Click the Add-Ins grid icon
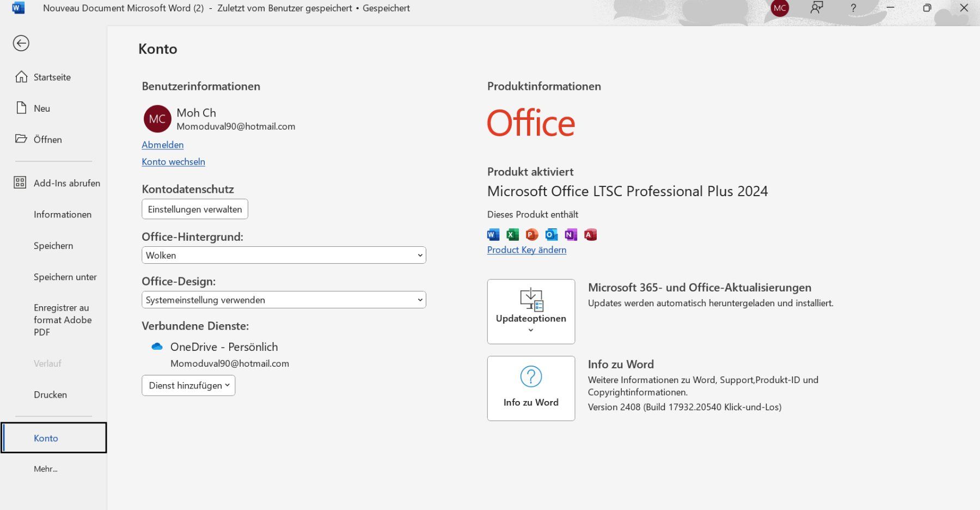 (x=20, y=183)
